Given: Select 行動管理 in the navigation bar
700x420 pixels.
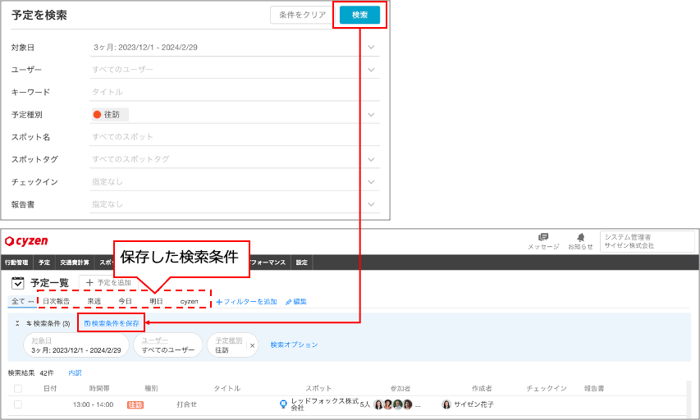Looking at the screenshot, I should pos(17,262).
